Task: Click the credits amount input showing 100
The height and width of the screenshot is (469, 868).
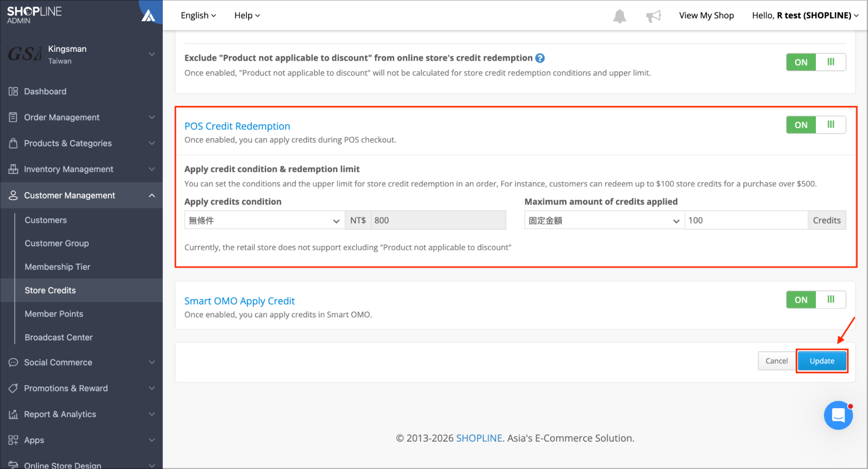Action: (x=746, y=220)
